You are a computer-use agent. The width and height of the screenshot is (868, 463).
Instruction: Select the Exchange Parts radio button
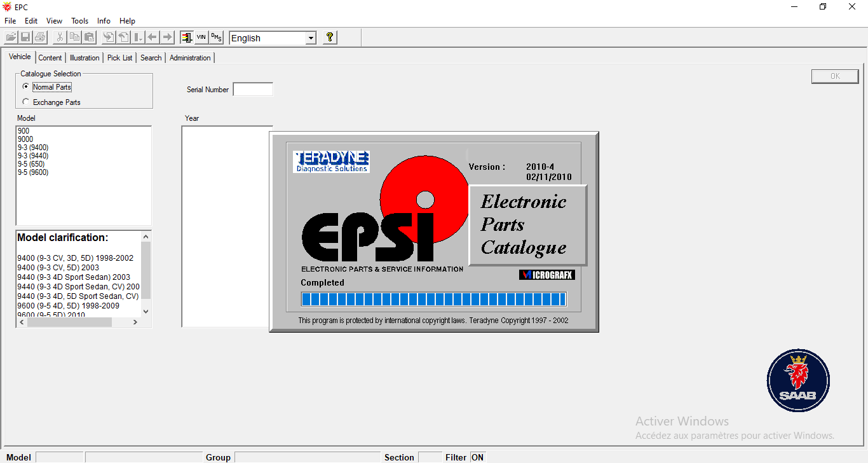25,101
